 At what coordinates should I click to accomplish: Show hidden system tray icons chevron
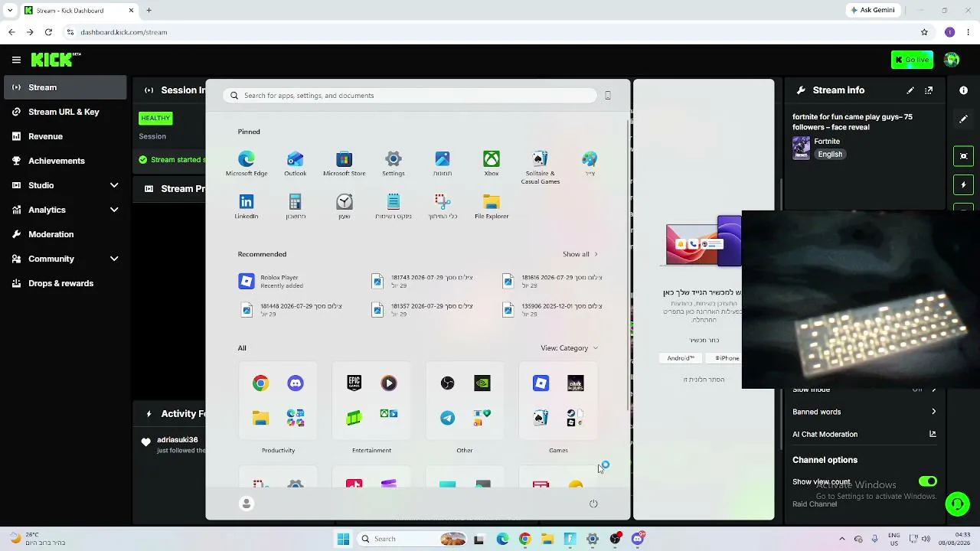(842, 539)
